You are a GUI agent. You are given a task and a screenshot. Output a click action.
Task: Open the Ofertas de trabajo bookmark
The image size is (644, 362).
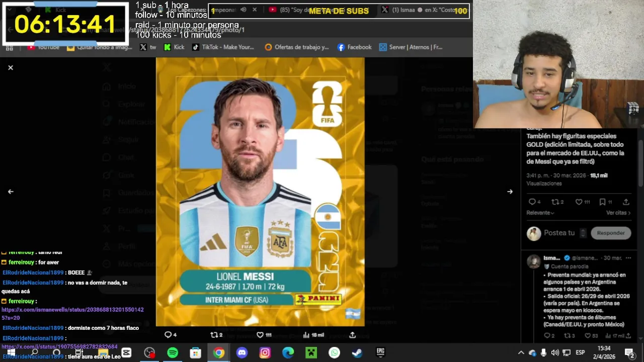[297, 47]
